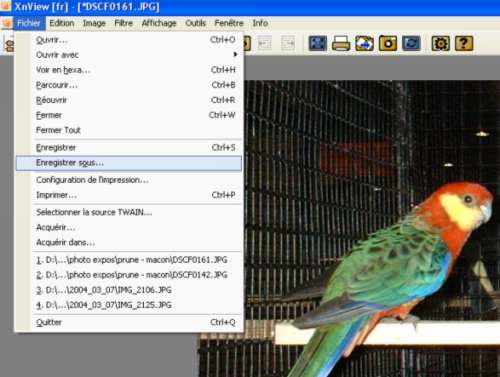Select Réouvrir in the menu
500x377 pixels.
click(x=129, y=100)
